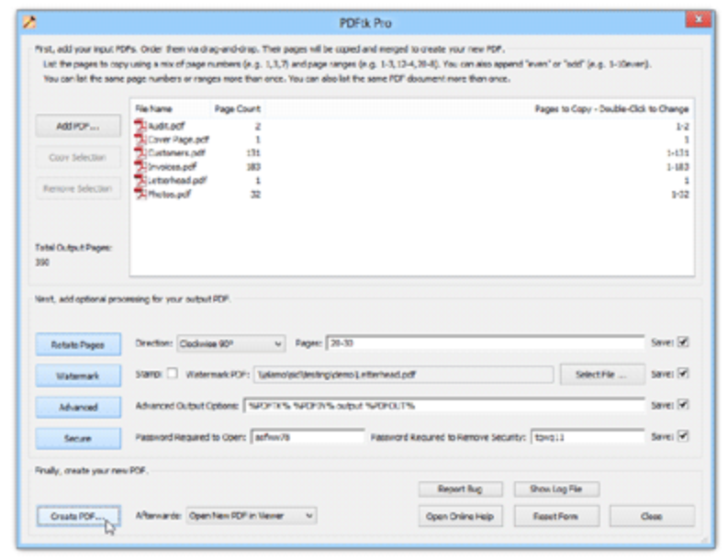
Task: Click the Advanced button
Action: coord(78,408)
